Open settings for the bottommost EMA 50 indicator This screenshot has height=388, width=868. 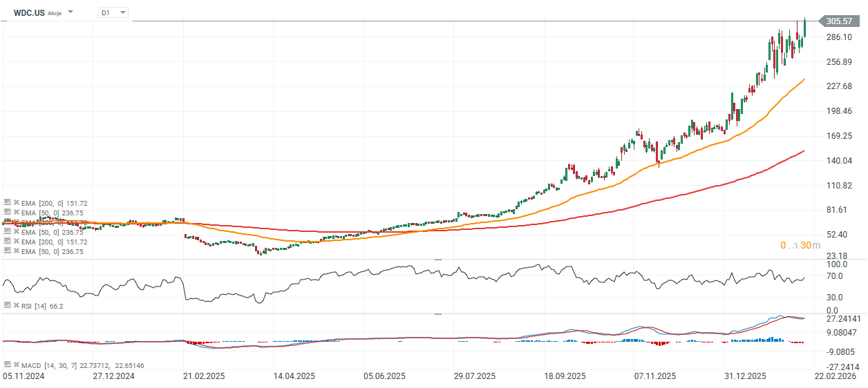(x=7, y=251)
